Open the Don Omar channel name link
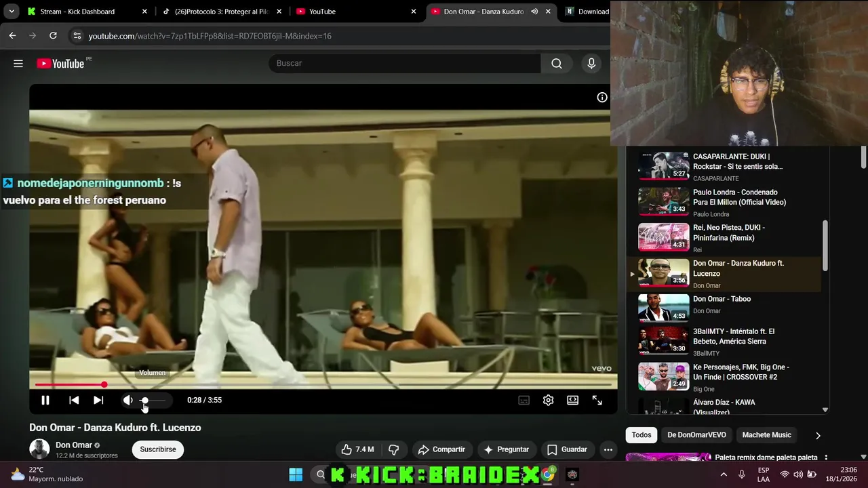Image resolution: width=868 pixels, height=488 pixels. tap(74, 445)
